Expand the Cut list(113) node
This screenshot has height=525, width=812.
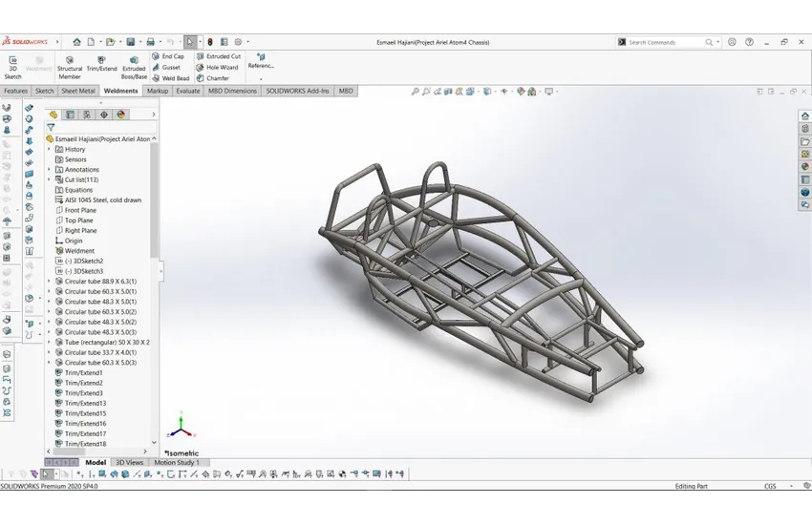[49, 179]
